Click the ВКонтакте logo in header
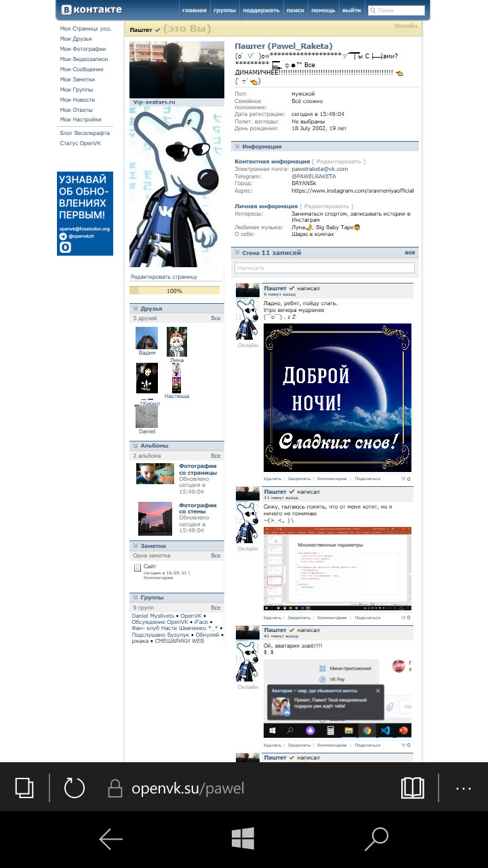 point(91,9)
